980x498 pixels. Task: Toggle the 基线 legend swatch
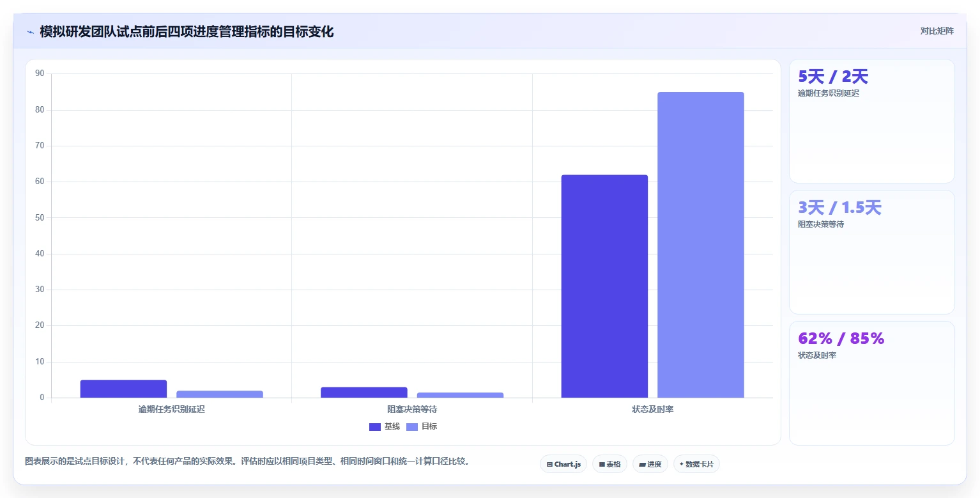tap(375, 427)
